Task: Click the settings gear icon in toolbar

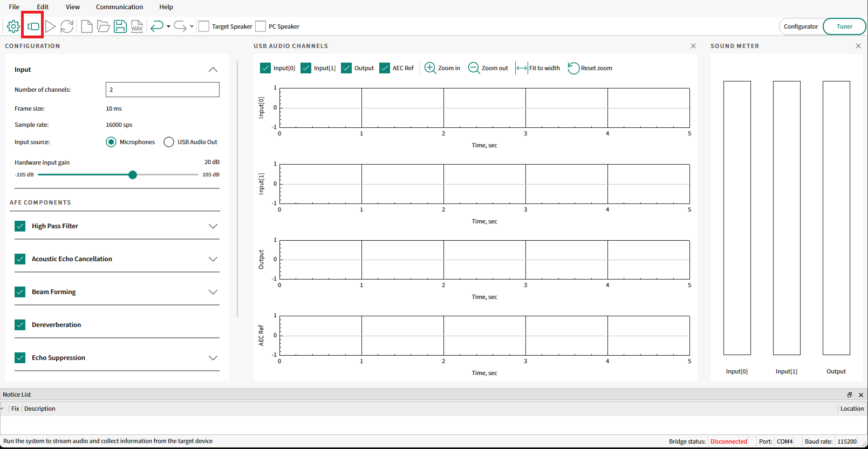Action: 13,26
